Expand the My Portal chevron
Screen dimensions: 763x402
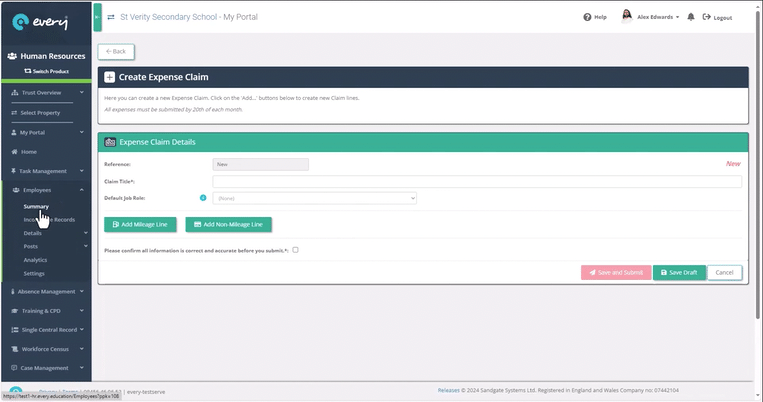pyautogui.click(x=82, y=132)
